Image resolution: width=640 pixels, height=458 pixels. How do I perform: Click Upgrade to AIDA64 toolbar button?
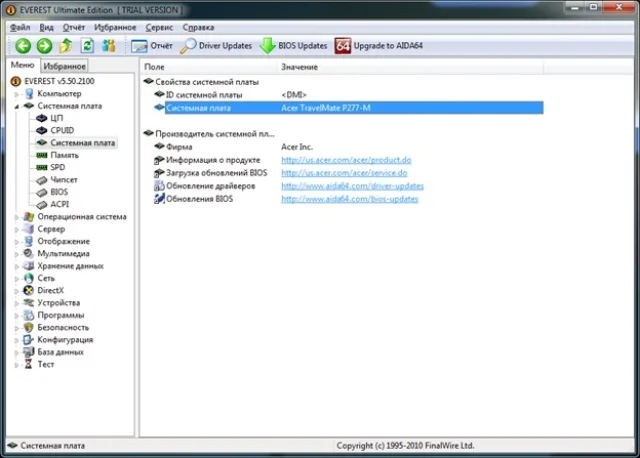pos(379,46)
